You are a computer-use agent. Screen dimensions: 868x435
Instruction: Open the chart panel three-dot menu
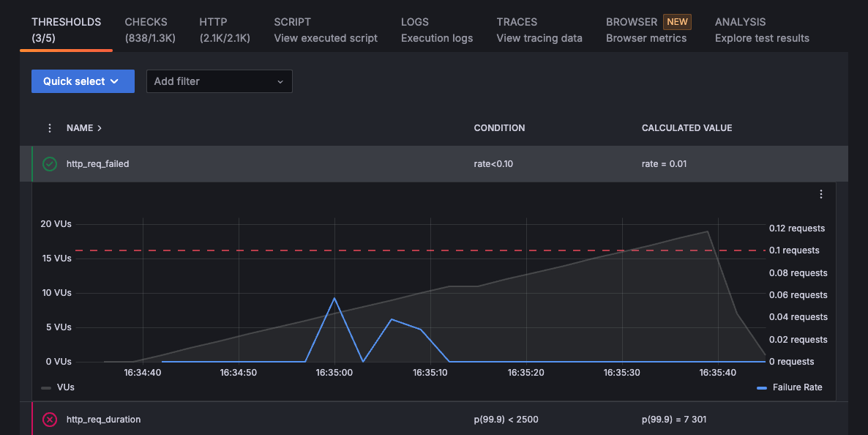[820, 194]
